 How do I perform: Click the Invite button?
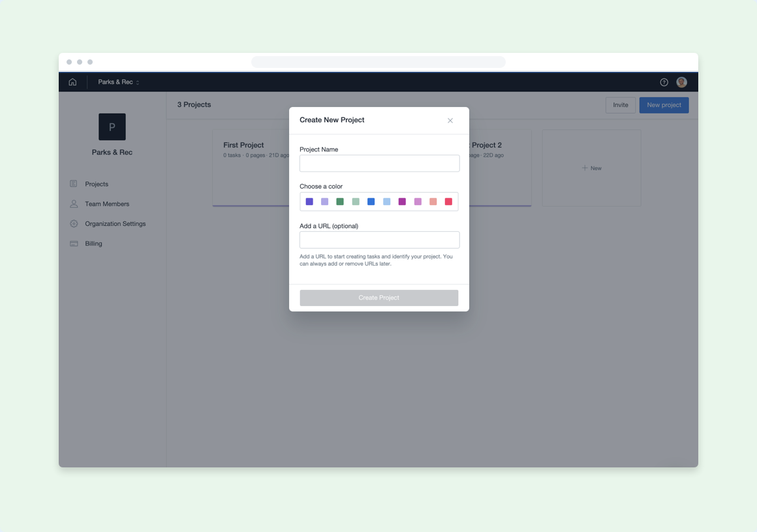(x=621, y=105)
